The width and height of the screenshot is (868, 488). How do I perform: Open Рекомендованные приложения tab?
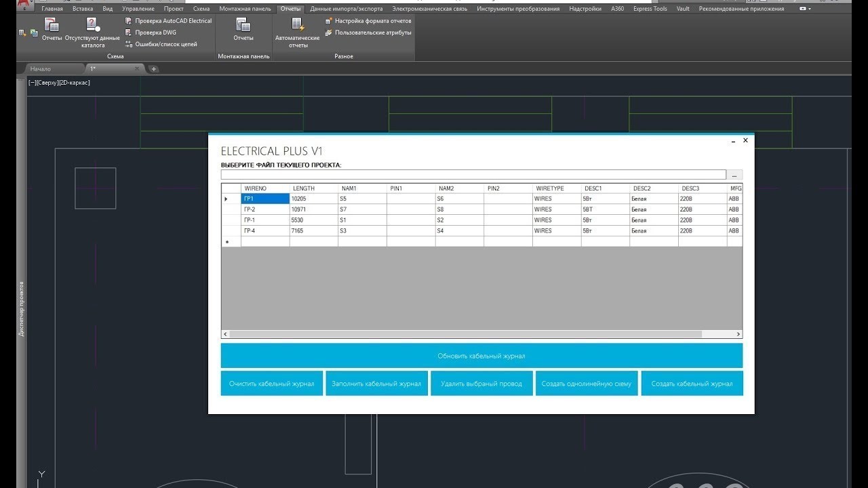[x=741, y=9]
